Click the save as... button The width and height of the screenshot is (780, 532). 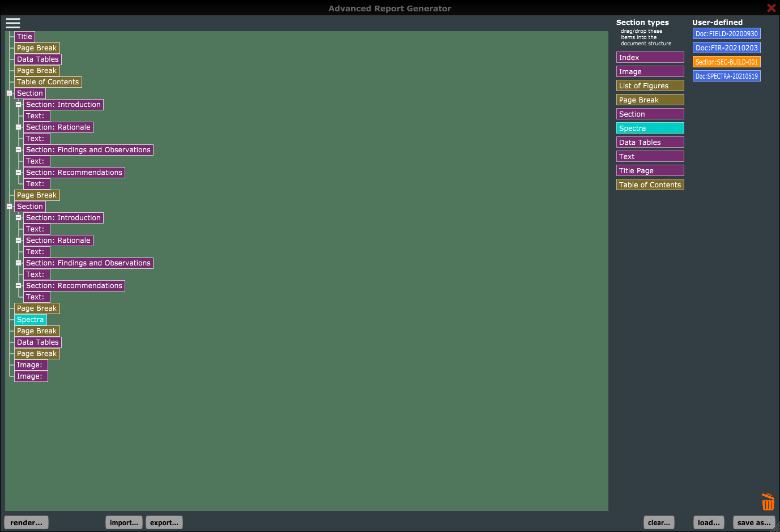click(x=753, y=522)
